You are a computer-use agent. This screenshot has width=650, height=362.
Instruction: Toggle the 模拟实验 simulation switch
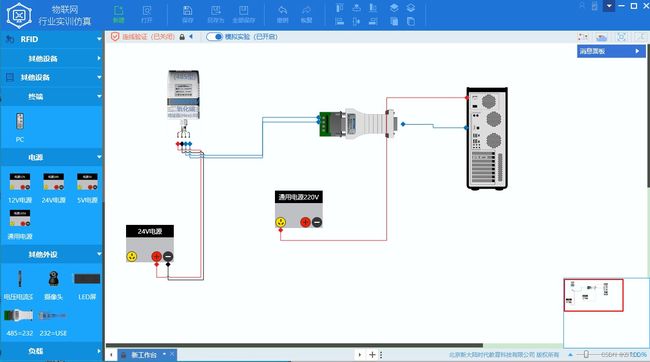214,37
